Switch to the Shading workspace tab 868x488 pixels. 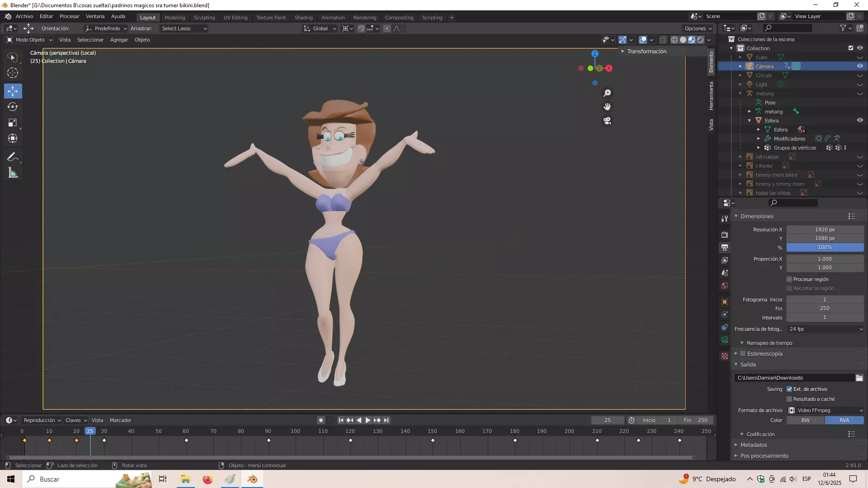click(303, 18)
